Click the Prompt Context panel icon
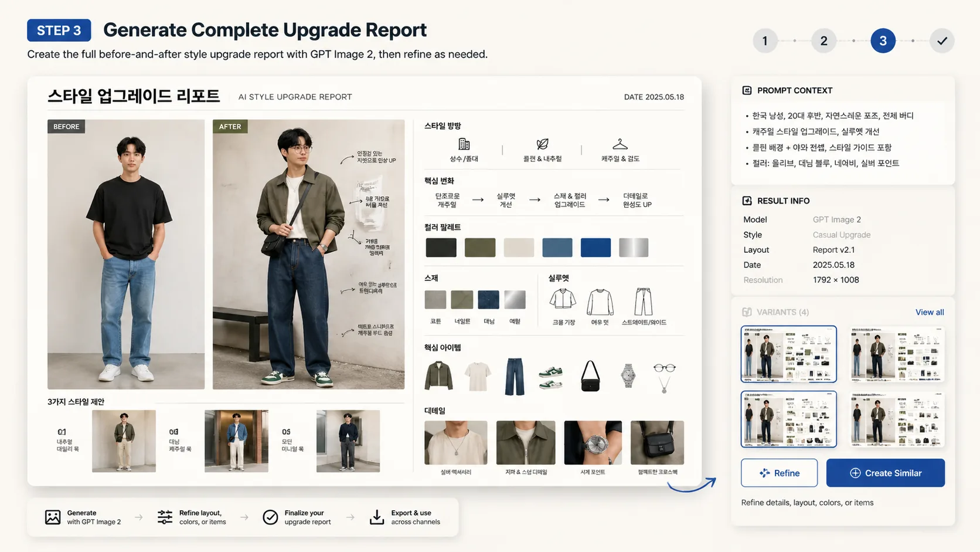This screenshot has width=980, height=552. click(x=746, y=90)
